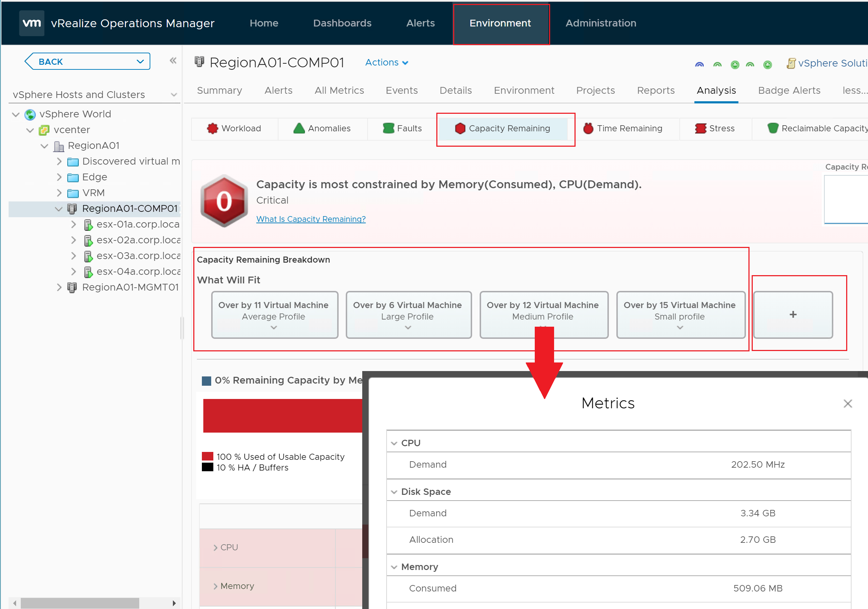
Task: Click the RegionA01-COMP01 cluster icon in header
Action: click(x=199, y=62)
